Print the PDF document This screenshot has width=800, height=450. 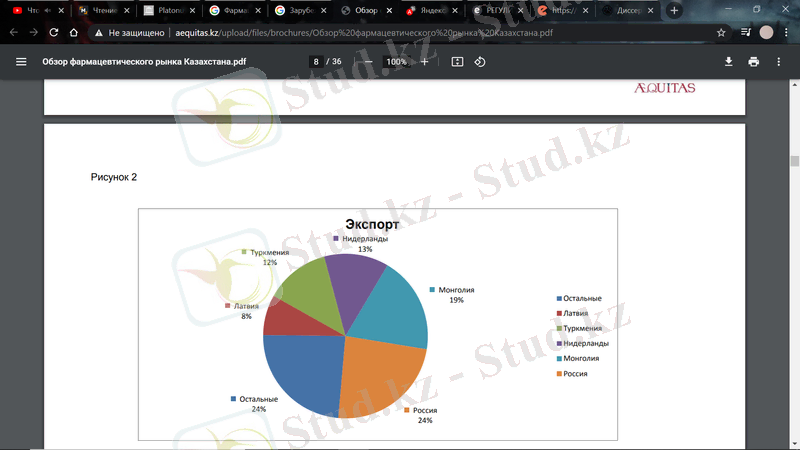[x=753, y=61]
